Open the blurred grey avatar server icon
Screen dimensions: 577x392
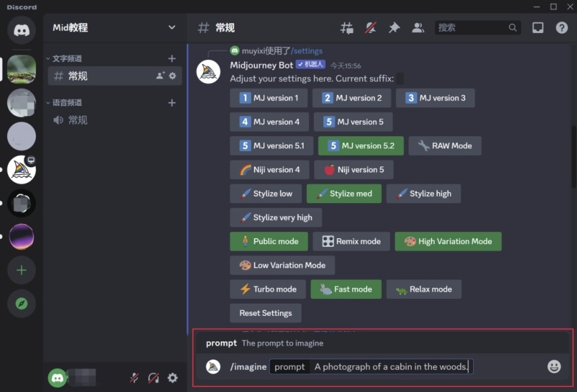tap(22, 103)
